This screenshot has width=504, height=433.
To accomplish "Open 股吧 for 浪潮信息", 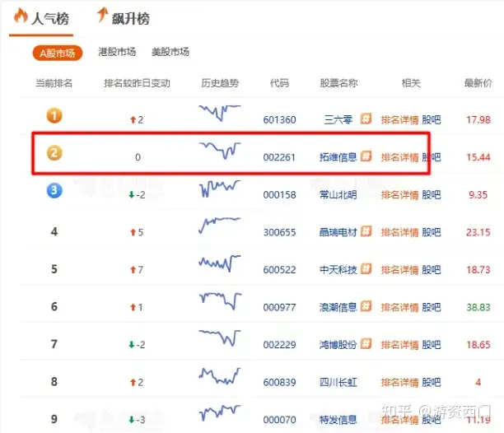I will click(432, 307).
